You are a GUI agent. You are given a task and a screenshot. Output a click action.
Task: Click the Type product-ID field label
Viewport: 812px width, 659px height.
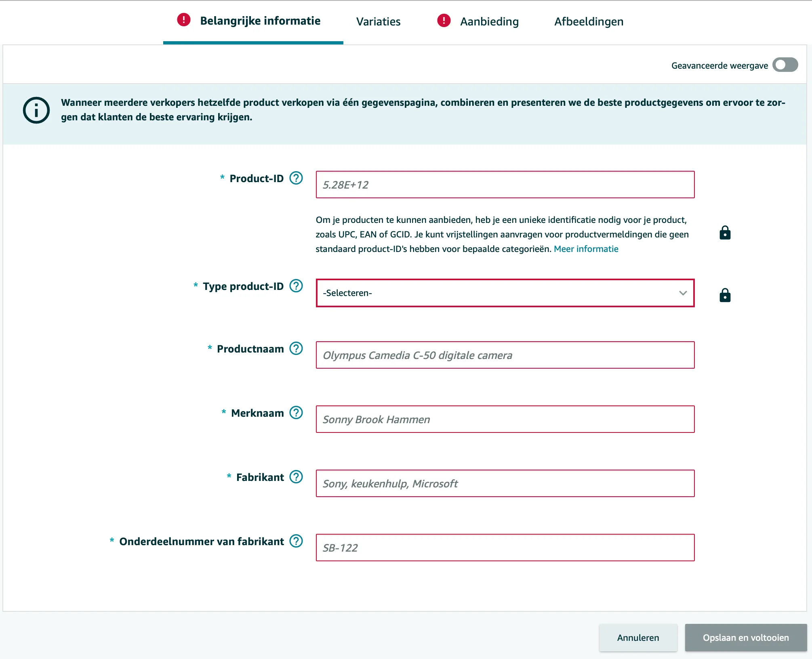pyautogui.click(x=243, y=286)
